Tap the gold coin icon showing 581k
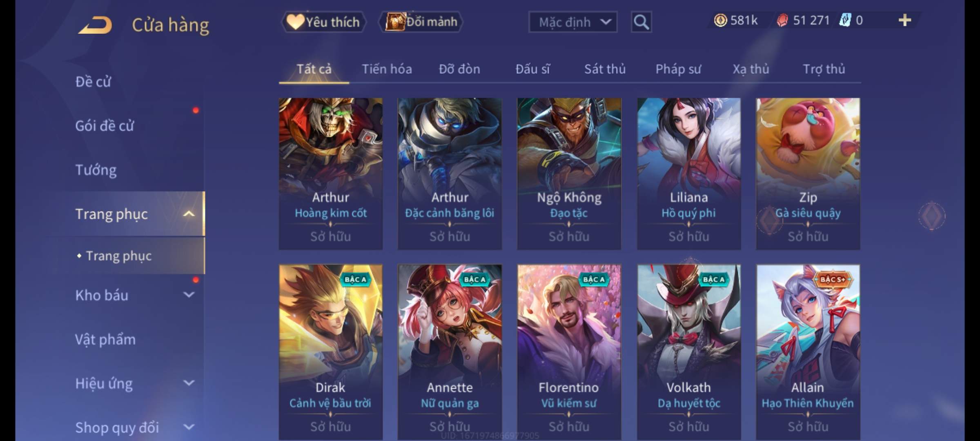The height and width of the screenshot is (441, 980). click(720, 20)
